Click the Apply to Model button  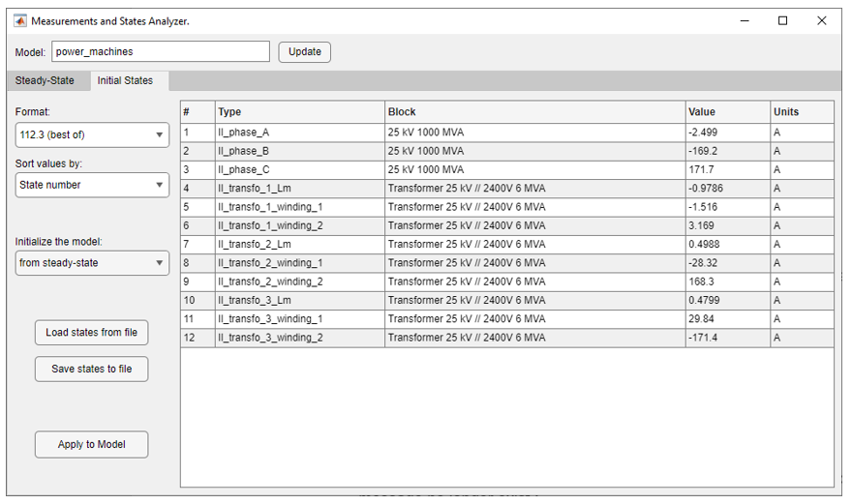pyautogui.click(x=91, y=444)
